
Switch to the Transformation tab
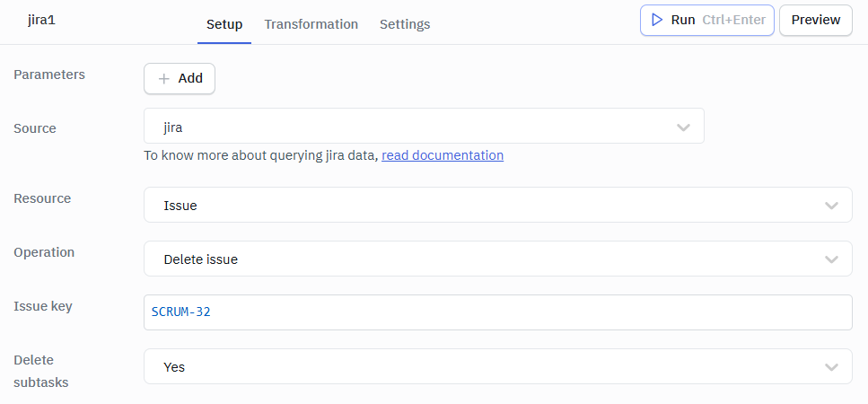(311, 24)
